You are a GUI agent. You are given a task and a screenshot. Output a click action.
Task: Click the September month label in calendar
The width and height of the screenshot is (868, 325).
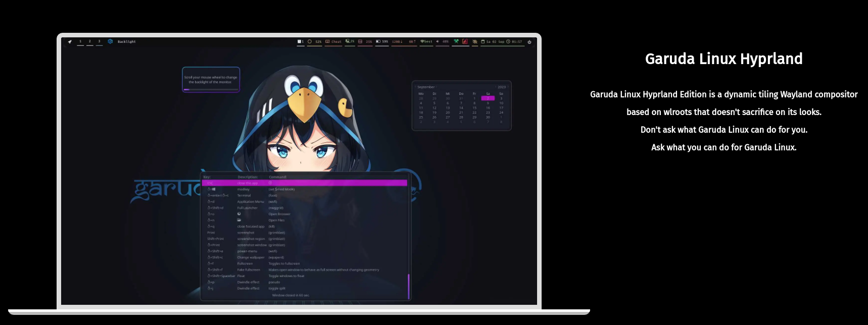click(426, 87)
